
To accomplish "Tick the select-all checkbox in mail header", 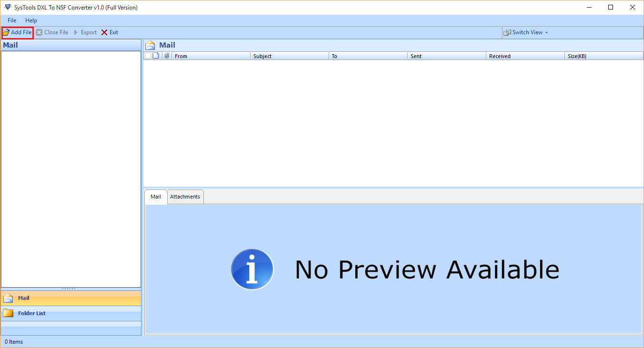I will [148, 56].
